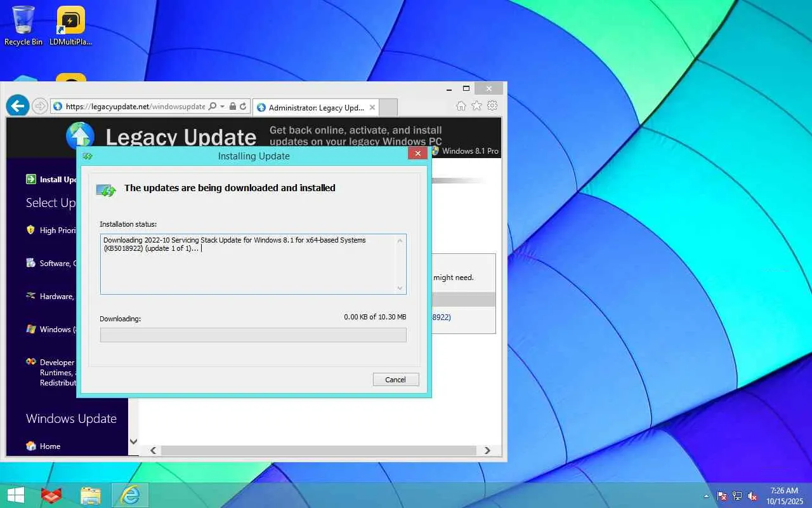Minimize the Internet Explorer window

[449, 88]
